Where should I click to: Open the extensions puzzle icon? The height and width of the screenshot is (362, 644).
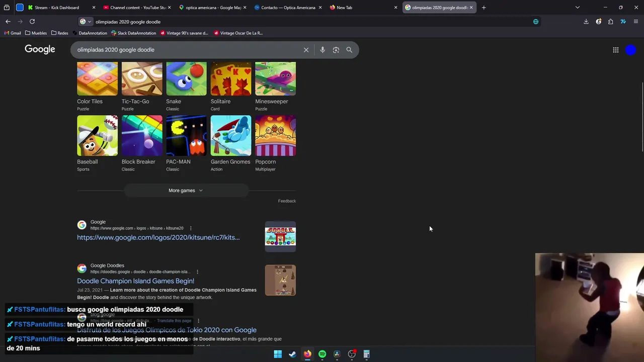[x=610, y=22]
